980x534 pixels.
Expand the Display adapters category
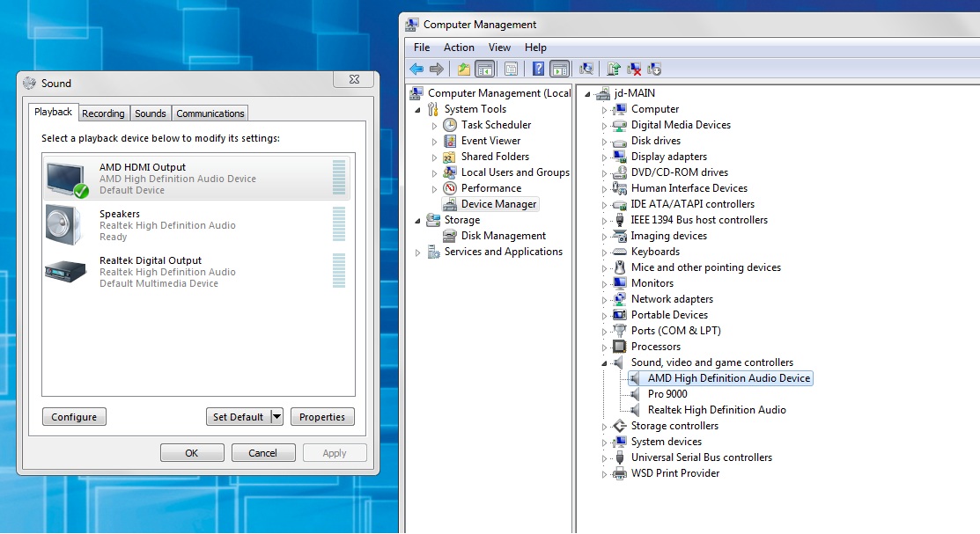click(x=604, y=157)
